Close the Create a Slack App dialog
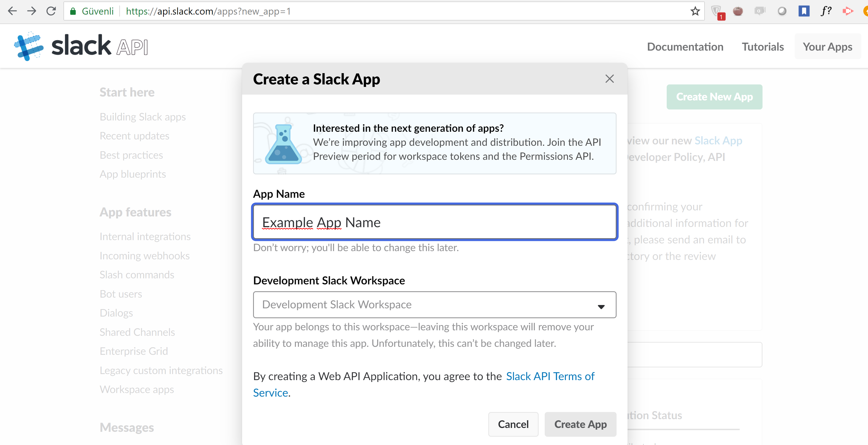This screenshot has height=445, width=868. 609,79
